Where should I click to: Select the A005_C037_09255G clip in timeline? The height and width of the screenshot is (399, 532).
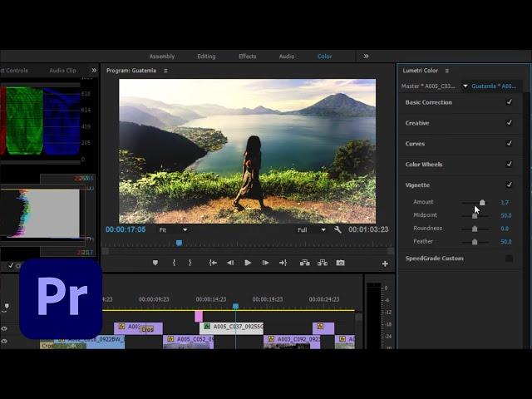point(231,328)
